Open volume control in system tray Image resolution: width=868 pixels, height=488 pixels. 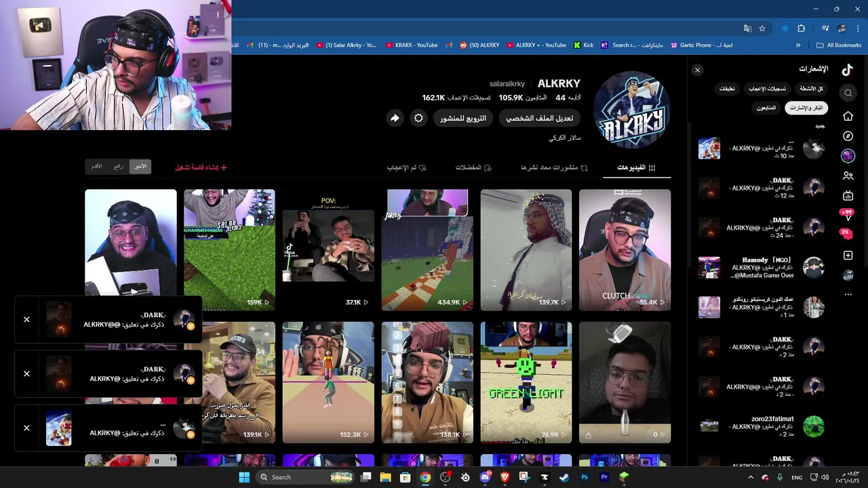point(825,477)
